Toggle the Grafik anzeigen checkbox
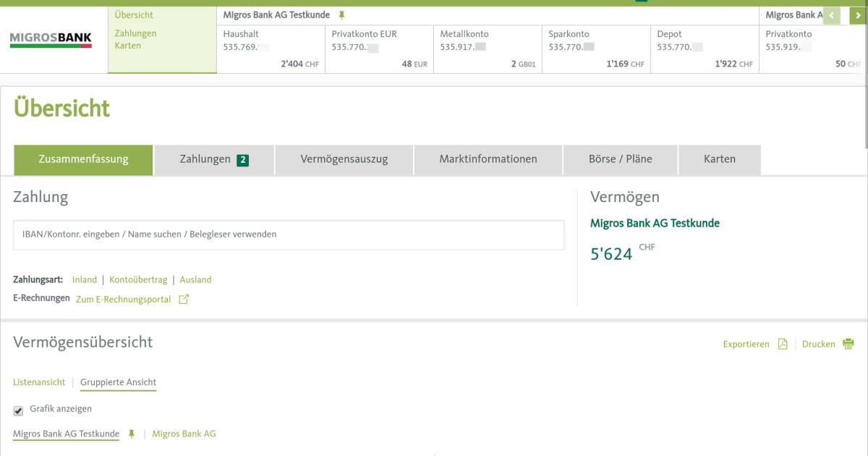The image size is (868, 456). (x=17, y=408)
